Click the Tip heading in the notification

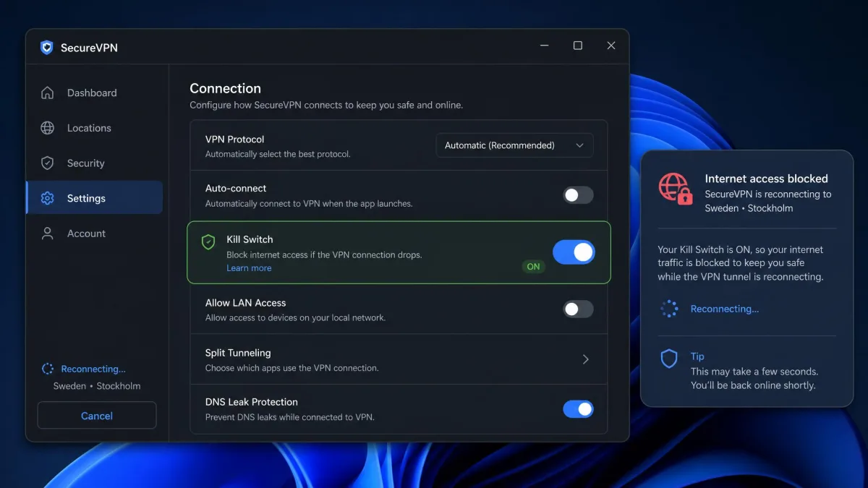click(697, 356)
